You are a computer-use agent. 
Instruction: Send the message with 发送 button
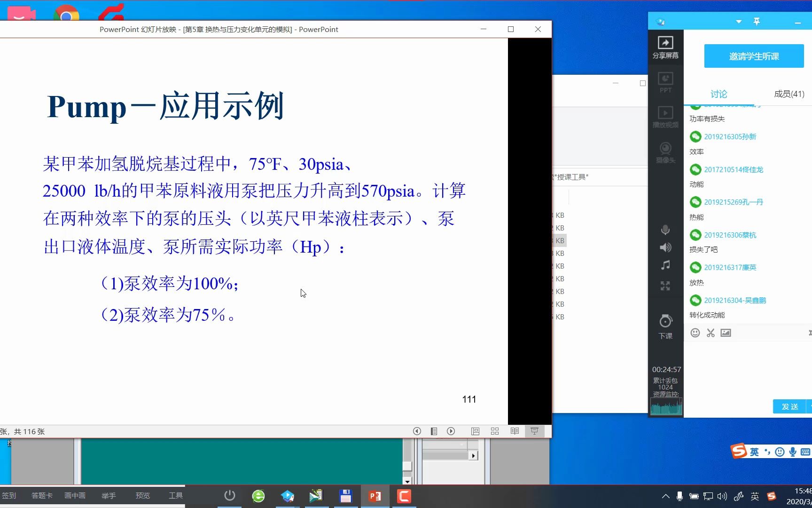coord(789,406)
